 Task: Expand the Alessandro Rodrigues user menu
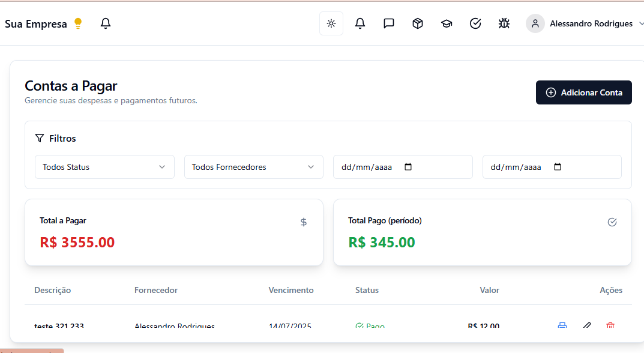[x=591, y=23]
